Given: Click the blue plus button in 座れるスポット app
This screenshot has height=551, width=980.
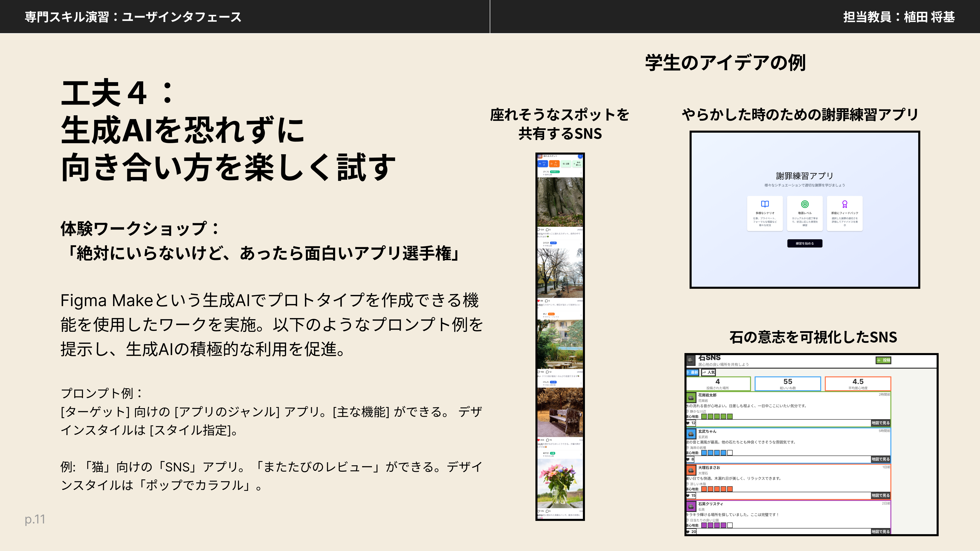Looking at the screenshot, I should point(581,156).
